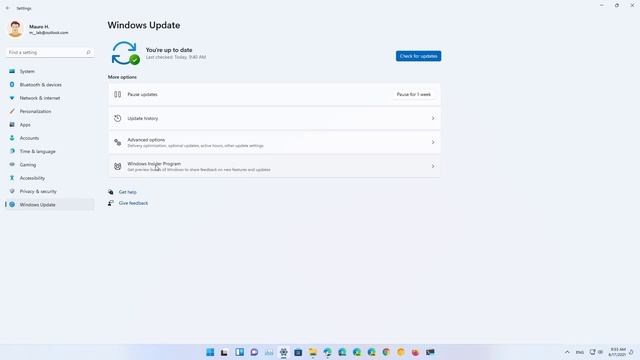Click the network and volume tray icons
640x360 pixels.
coord(596,352)
